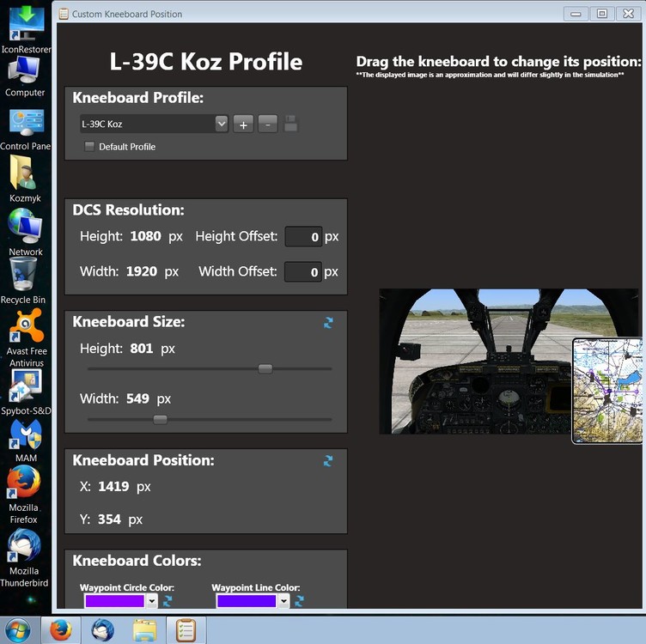646x644 pixels.
Task: Click the kneeboard map thumbnail in preview
Action: [607, 391]
